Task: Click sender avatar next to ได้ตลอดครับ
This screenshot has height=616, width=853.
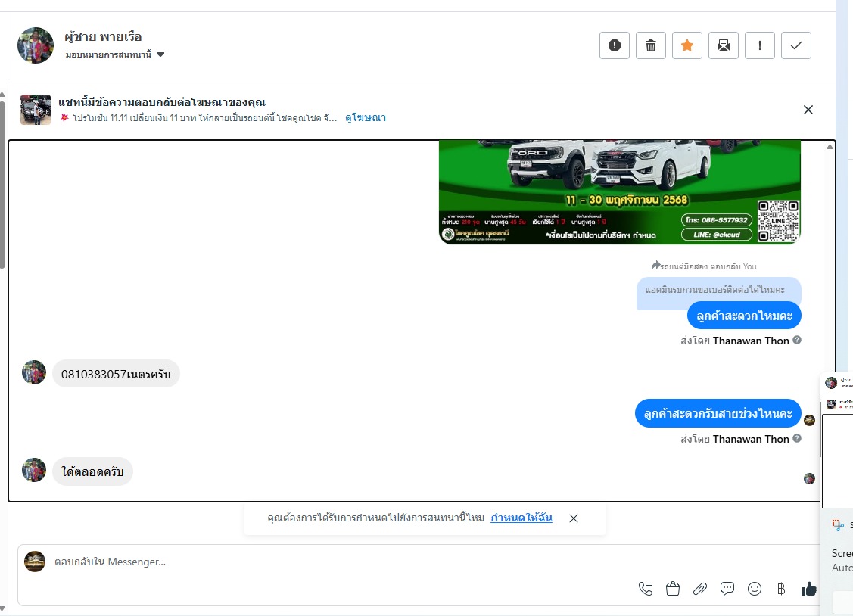Action: click(x=34, y=470)
